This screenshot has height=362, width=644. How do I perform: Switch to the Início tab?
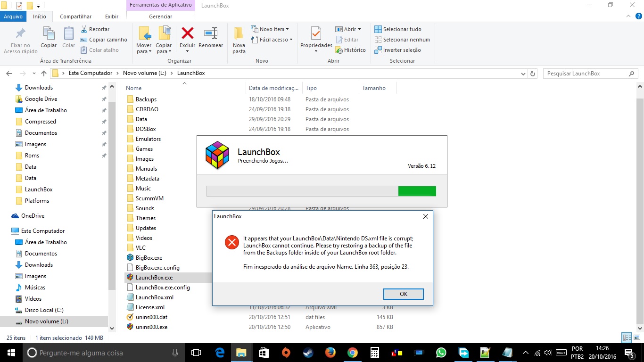40,16
